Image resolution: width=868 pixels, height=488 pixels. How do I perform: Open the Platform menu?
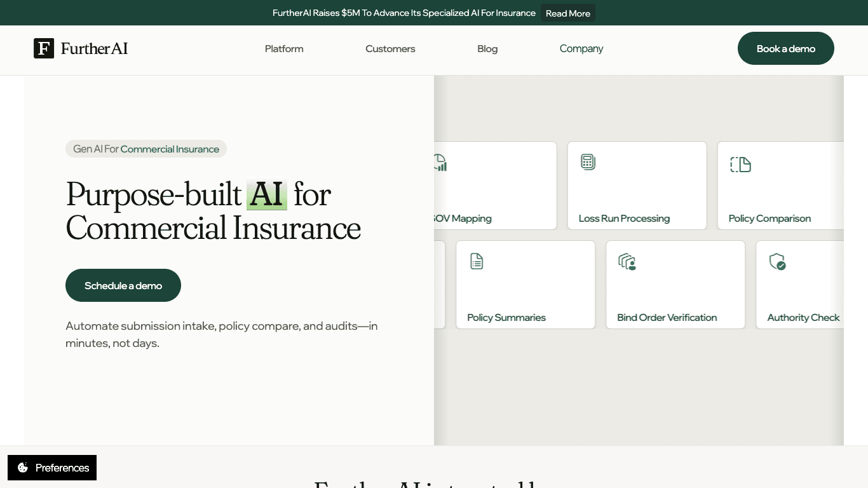284,49
